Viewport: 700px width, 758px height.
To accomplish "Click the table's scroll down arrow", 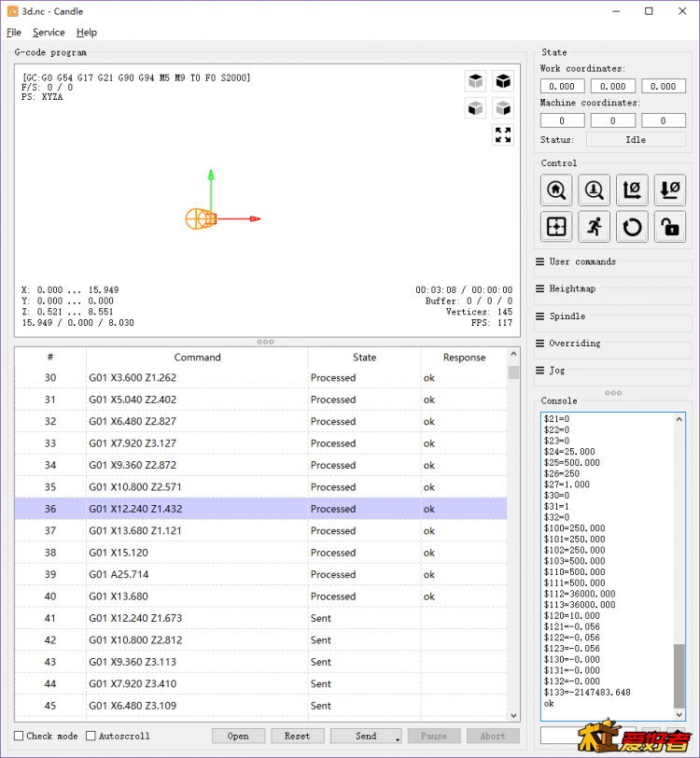I will click(513, 715).
